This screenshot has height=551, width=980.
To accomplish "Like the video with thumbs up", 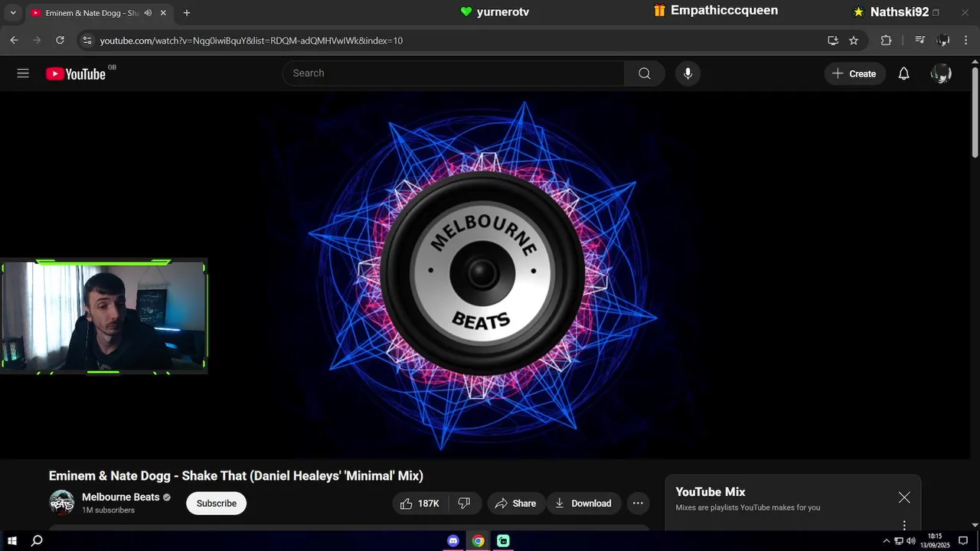I will 420,503.
